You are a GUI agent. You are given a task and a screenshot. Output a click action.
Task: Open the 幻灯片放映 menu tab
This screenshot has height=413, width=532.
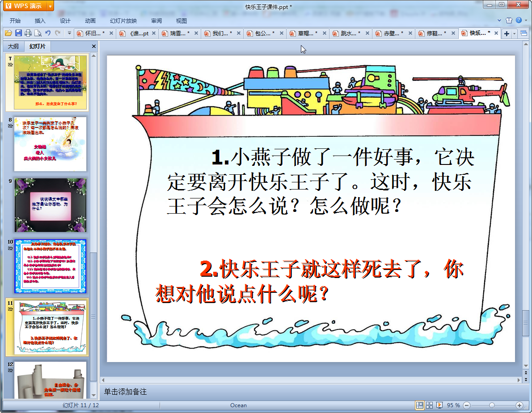[x=123, y=21]
